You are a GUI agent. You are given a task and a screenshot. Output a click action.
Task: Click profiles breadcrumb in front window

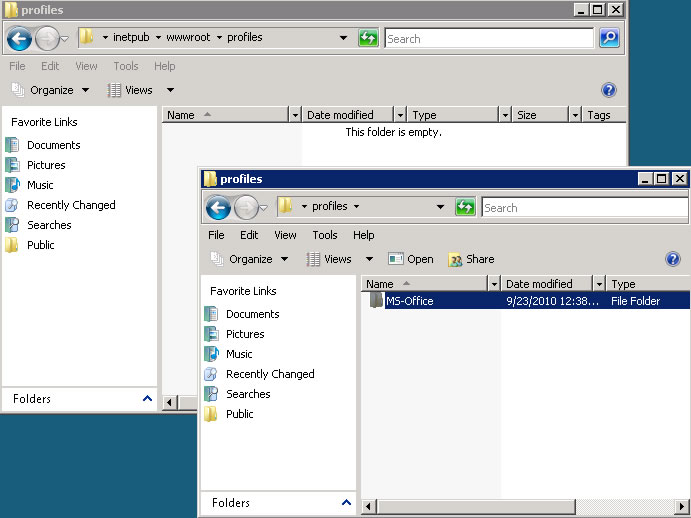[330, 206]
